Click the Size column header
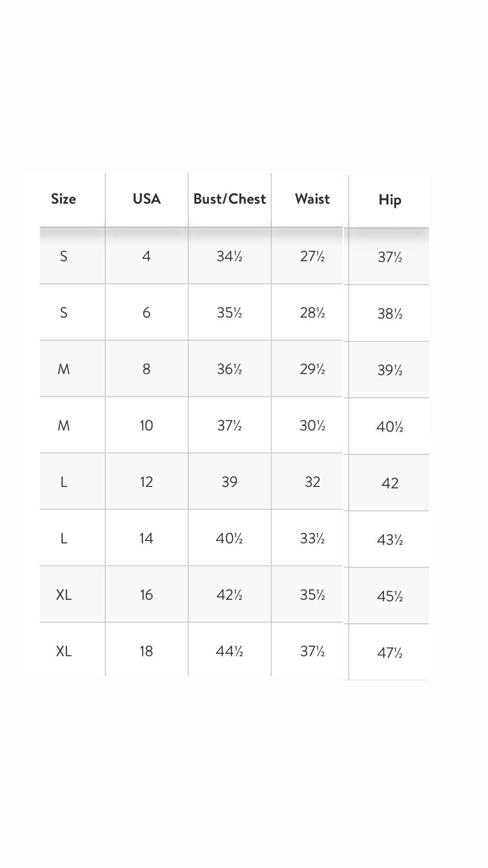 point(64,199)
